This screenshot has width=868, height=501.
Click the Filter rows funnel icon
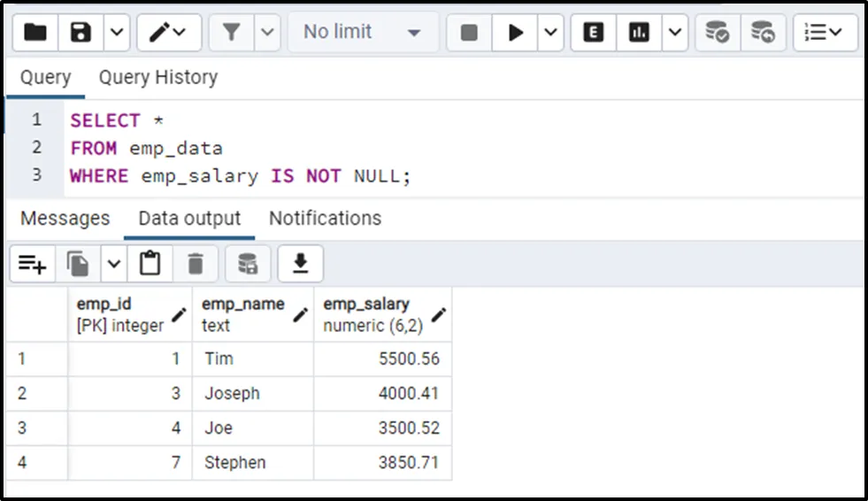[x=231, y=33]
